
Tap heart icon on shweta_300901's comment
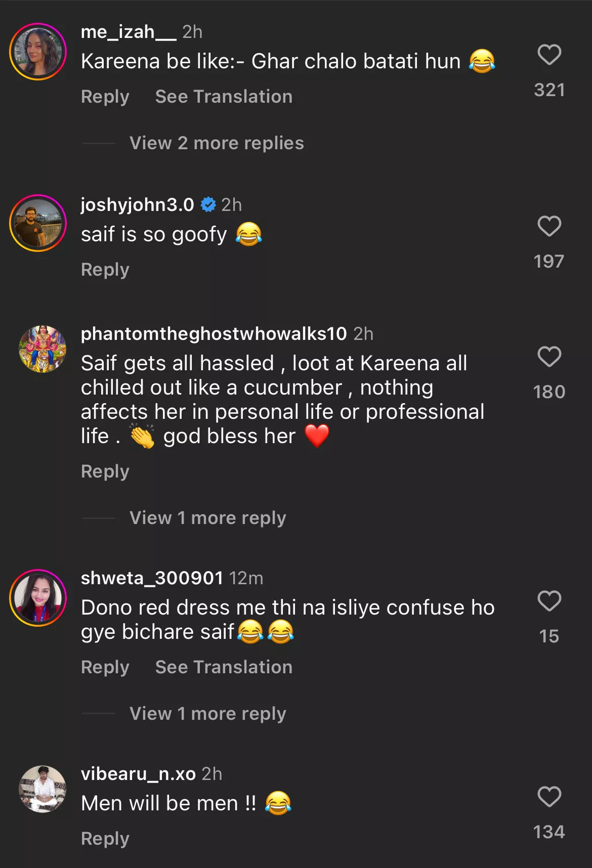[549, 601]
